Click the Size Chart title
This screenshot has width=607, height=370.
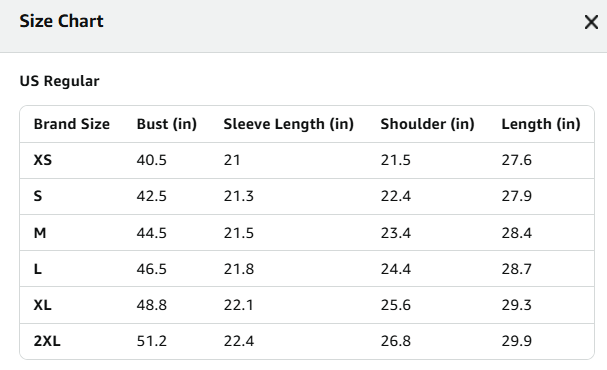pyautogui.click(x=62, y=21)
